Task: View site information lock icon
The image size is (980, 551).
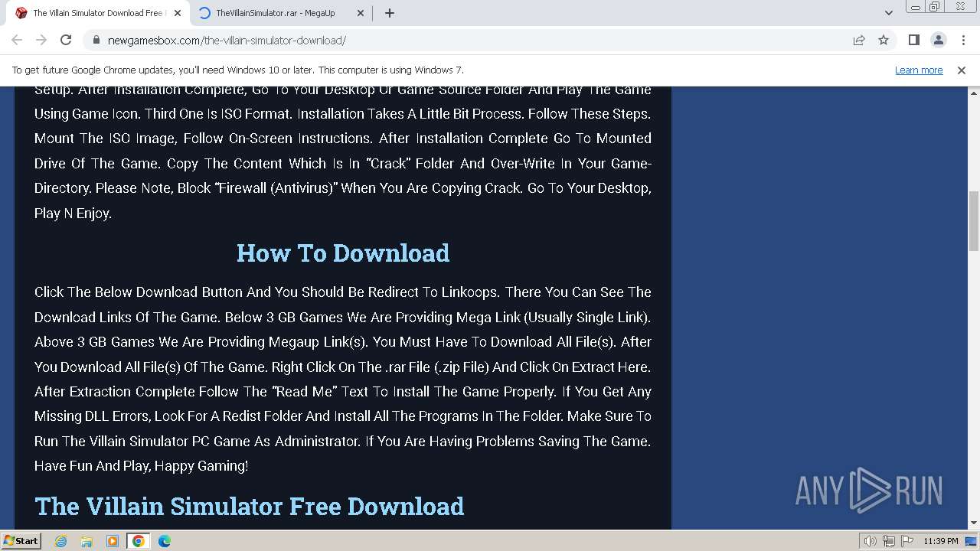Action: coord(96,41)
